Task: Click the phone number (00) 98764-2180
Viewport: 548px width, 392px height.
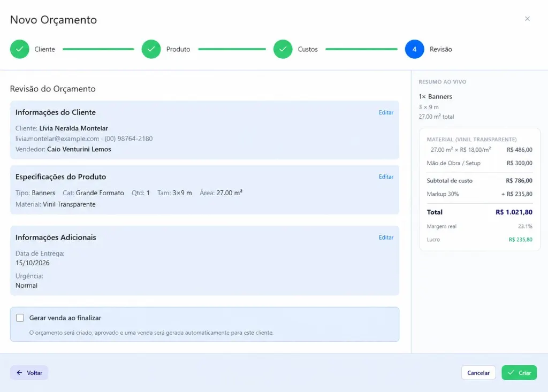Action: (x=128, y=139)
